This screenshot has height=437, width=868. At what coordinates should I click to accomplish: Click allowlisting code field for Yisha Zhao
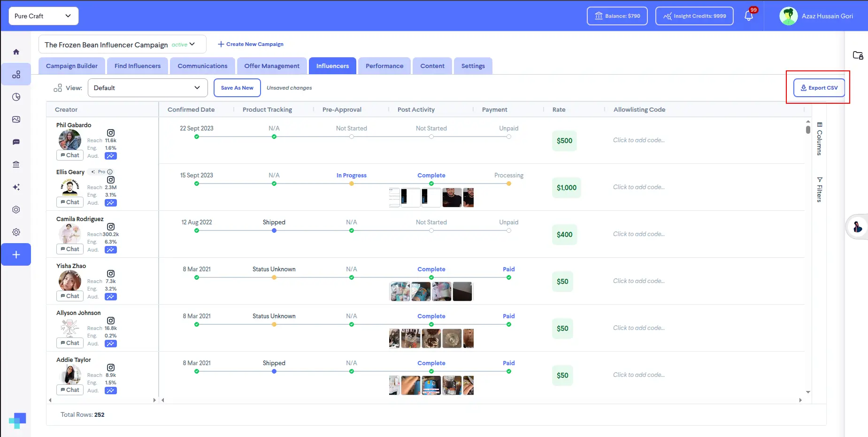(639, 281)
